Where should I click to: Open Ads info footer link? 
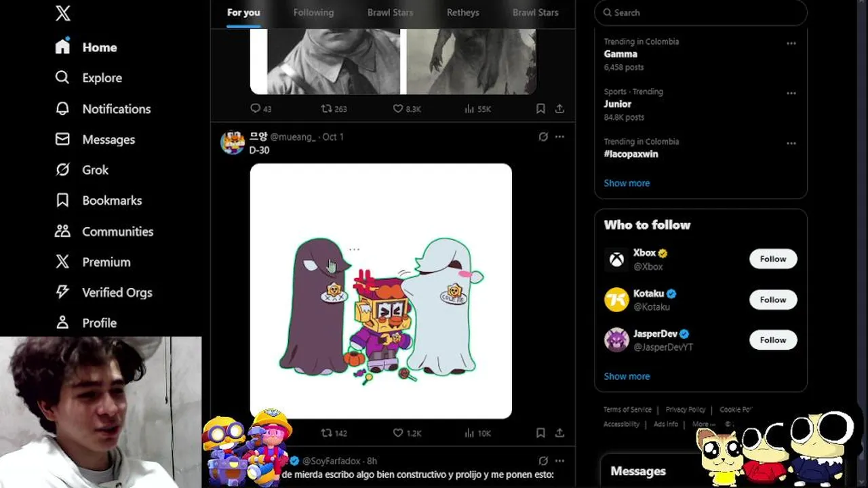(x=666, y=424)
